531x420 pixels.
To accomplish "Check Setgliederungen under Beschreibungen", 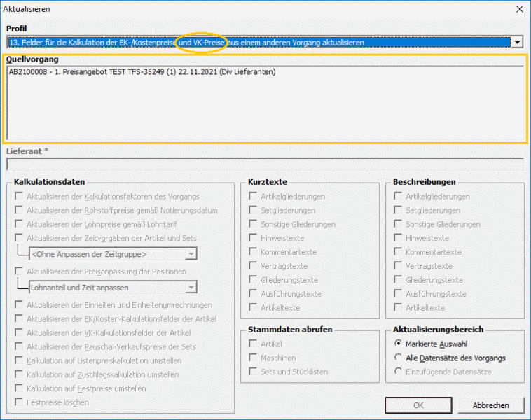I will click(x=398, y=210).
